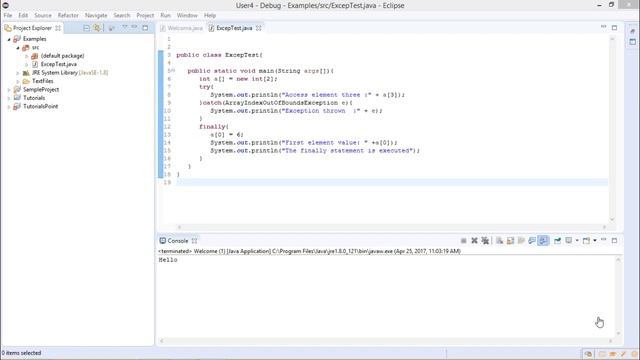Click Terminate square icon in Console

pos(463,241)
